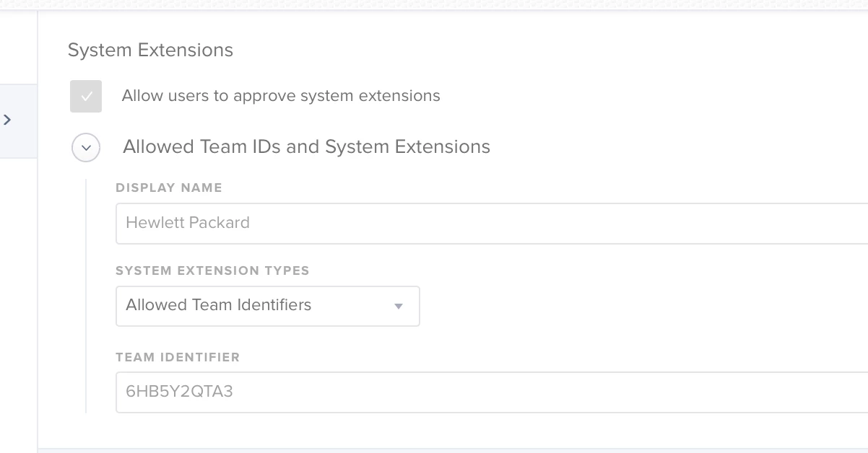
Task: Open the System Extension Types dropdown
Action: point(267,306)
